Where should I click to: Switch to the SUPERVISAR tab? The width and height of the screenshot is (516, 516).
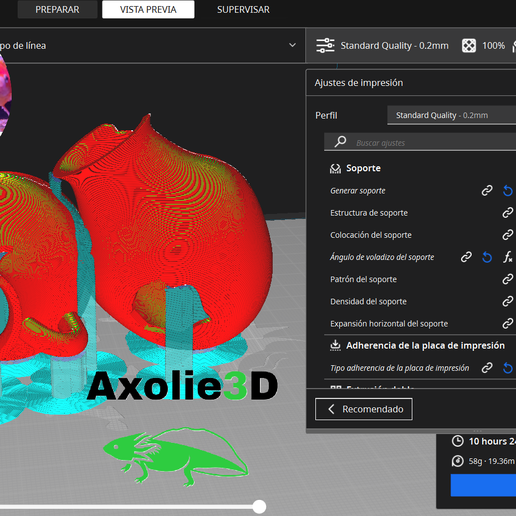tap(243, 10)
